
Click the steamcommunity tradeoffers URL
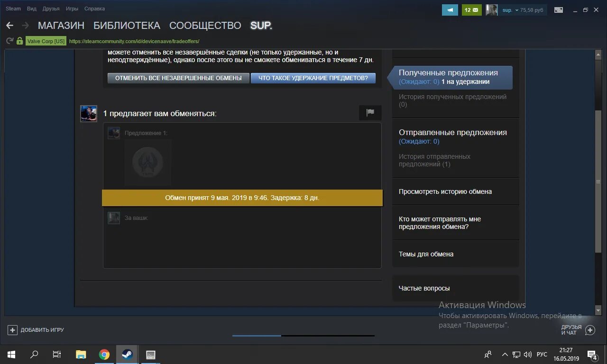click(134, 41)
